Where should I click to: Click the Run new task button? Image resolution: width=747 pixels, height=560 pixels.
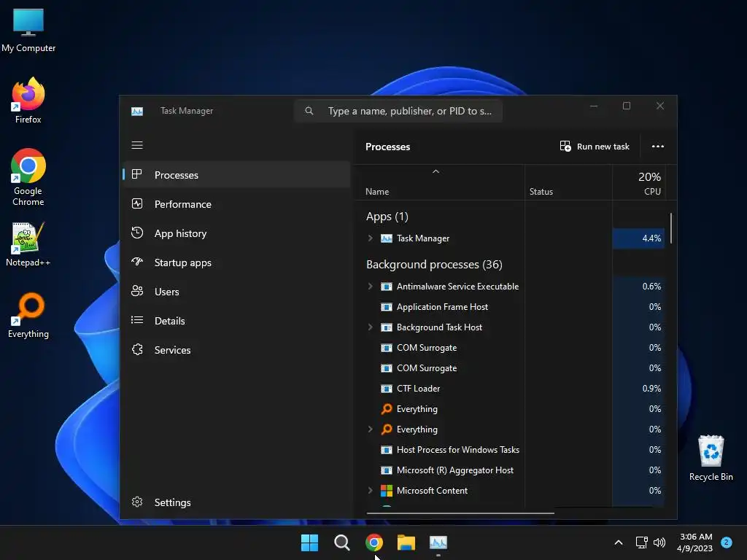[595, 146]
